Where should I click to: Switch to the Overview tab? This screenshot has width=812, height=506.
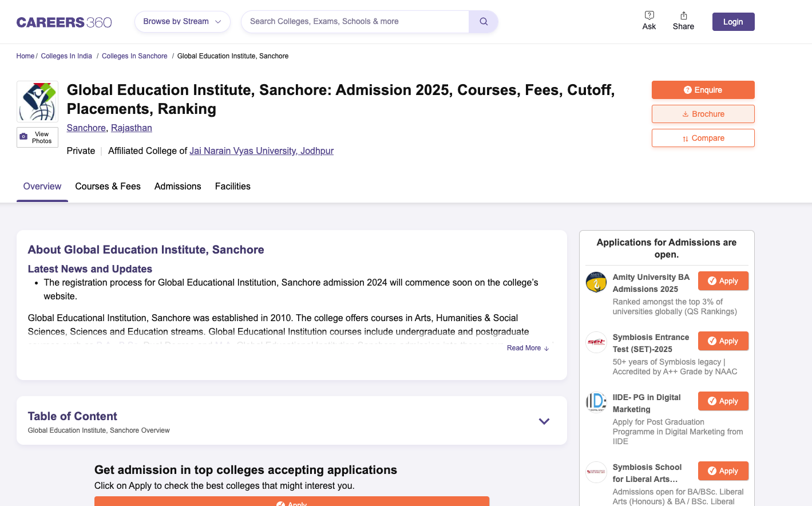pos(42,187)
